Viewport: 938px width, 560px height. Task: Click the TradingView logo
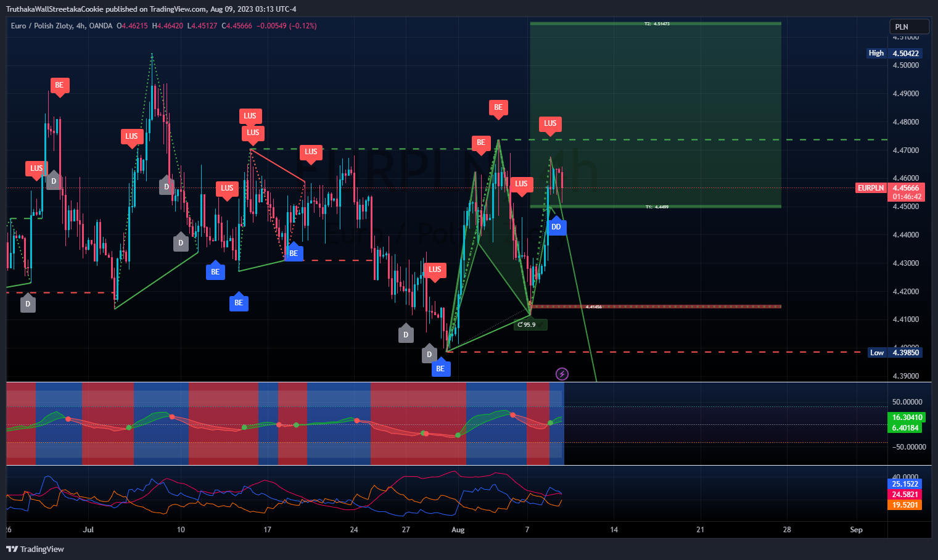(35, 549)
